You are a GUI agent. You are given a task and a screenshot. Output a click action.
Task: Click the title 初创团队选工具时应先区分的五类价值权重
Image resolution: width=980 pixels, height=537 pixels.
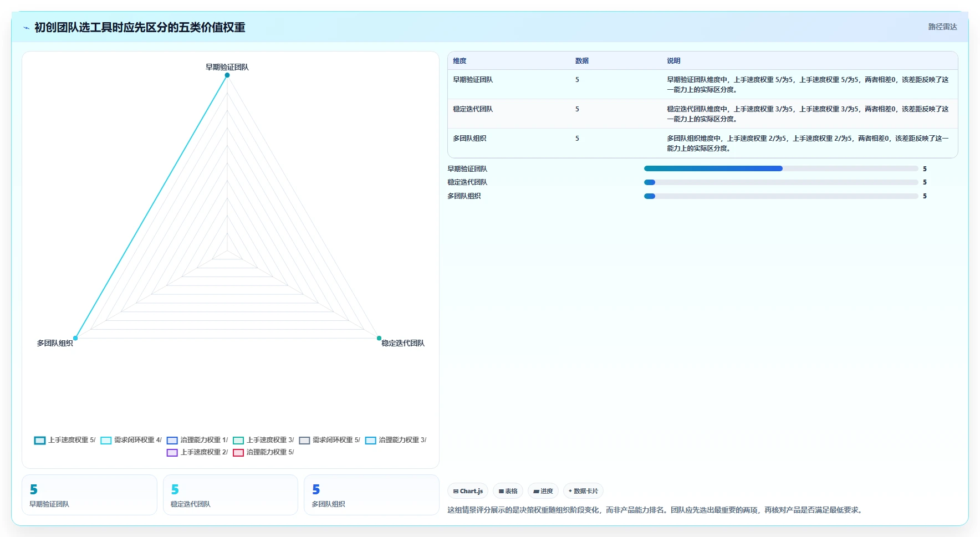140,27
